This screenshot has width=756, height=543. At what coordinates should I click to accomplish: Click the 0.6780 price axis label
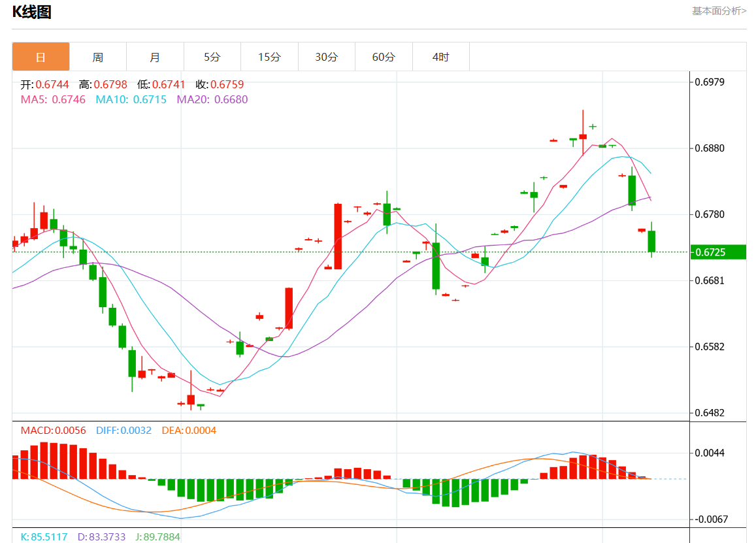click(710, 214)
